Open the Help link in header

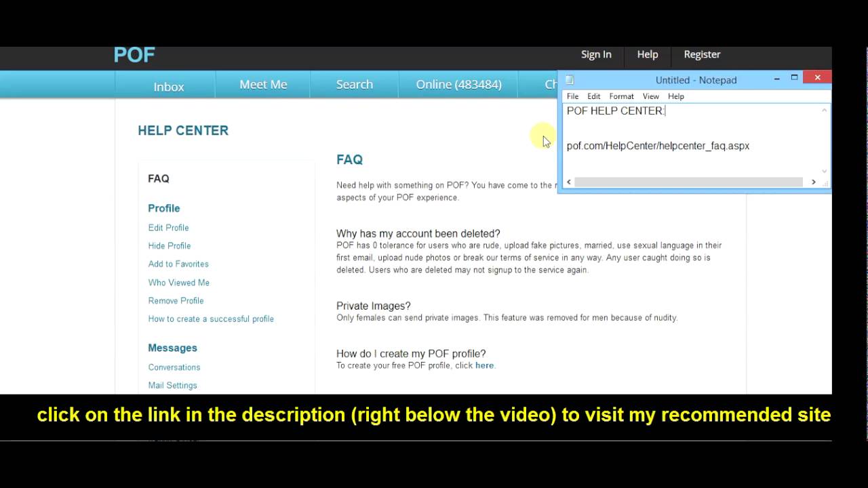coord(648,54)
